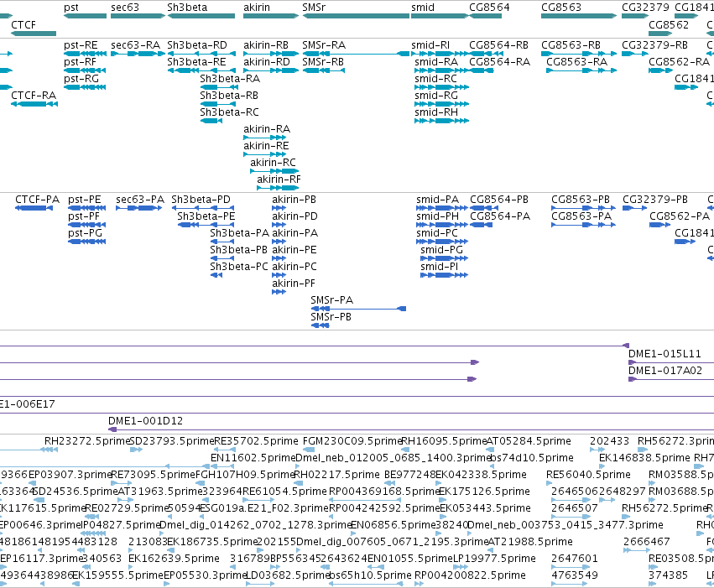Click the CG8562 gene label
The height and width of the screenshot is (588, 714).
(669, 24)
